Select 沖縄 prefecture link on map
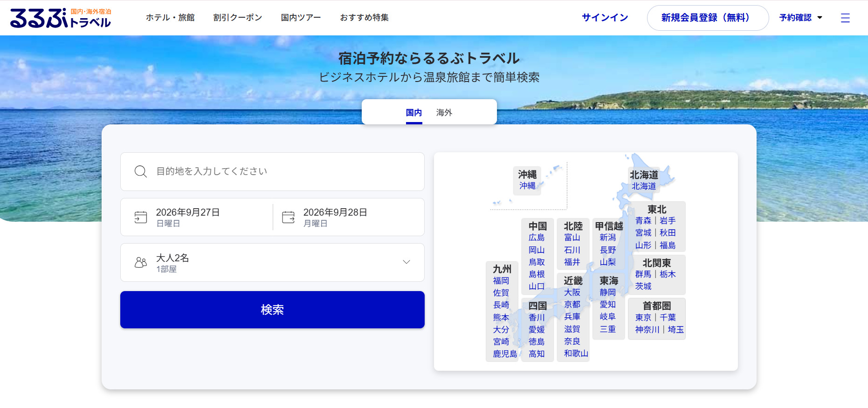868x408 pixels. (x=527, y=186)
